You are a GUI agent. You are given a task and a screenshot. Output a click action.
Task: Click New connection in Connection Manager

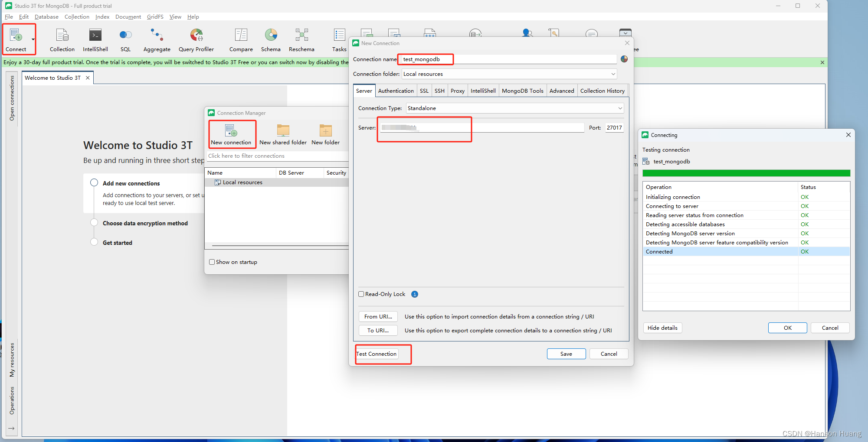click(231, 135)
